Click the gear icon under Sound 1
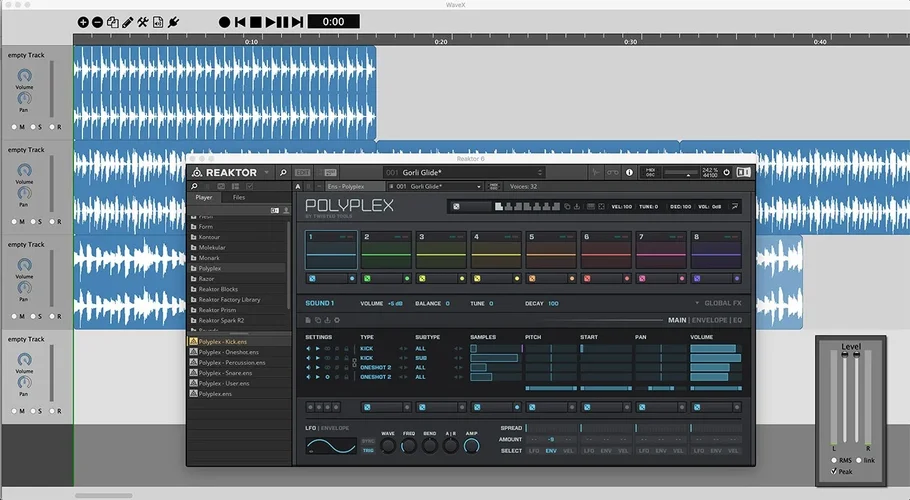This screenshot has height=500, width=910. click(x=337, y=320)
